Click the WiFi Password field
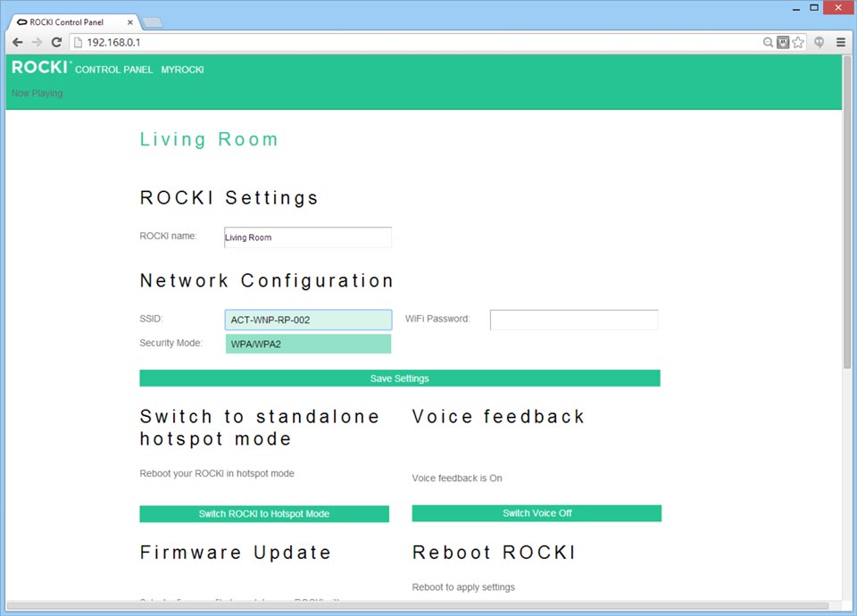 click(x=574, y=320)
